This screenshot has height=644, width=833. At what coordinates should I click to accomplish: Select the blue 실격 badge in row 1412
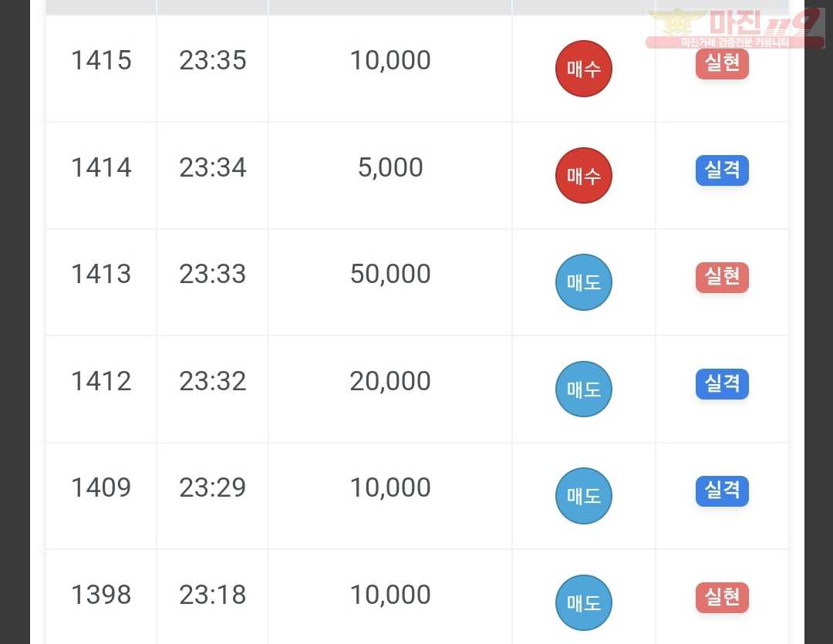[722, 383]
